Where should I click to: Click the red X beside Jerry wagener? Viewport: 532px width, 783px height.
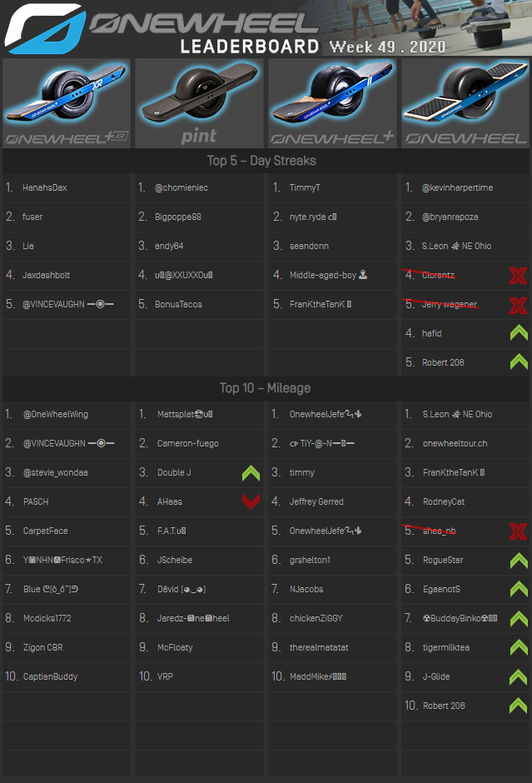click(x=518, y=305)
